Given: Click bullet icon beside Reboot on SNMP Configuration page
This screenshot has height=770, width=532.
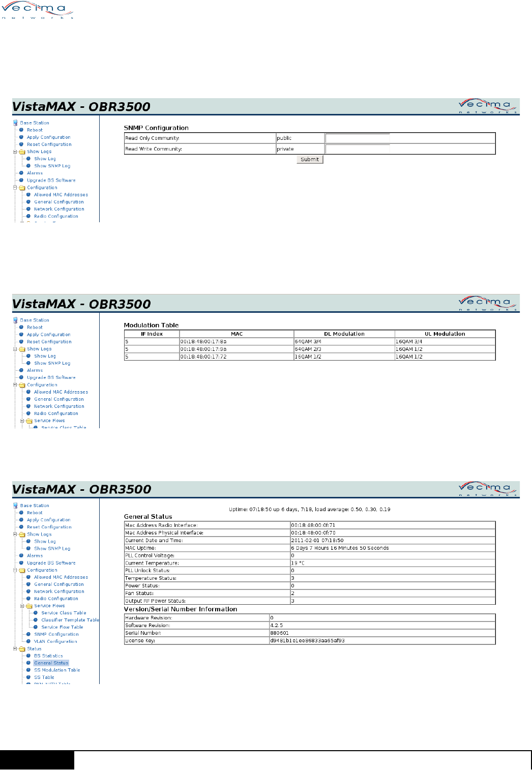Looking at the screenshot, I should (21, 130).
